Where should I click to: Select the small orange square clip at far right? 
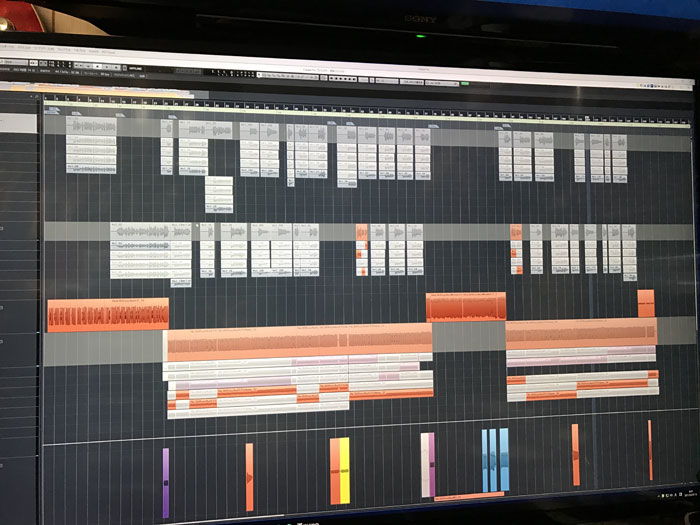tap(646, 304)
